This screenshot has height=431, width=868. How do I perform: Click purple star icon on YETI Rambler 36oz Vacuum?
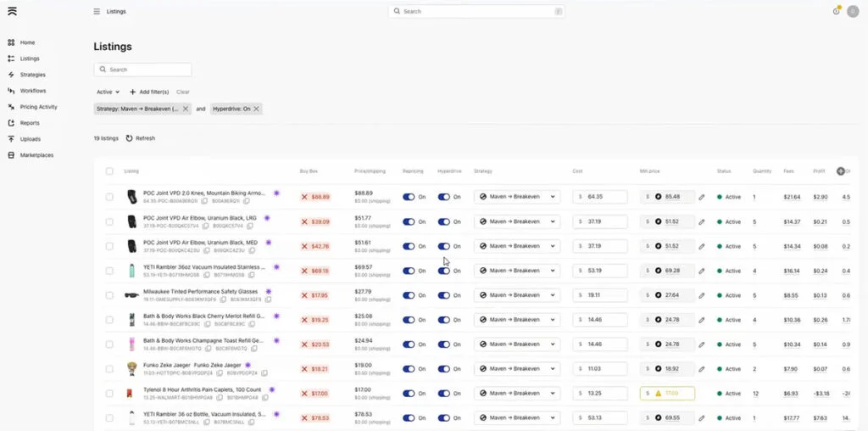pos(276,266)
